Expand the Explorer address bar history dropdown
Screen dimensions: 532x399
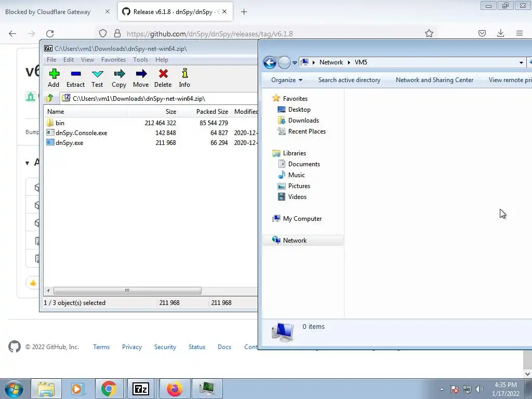point(521,62)
